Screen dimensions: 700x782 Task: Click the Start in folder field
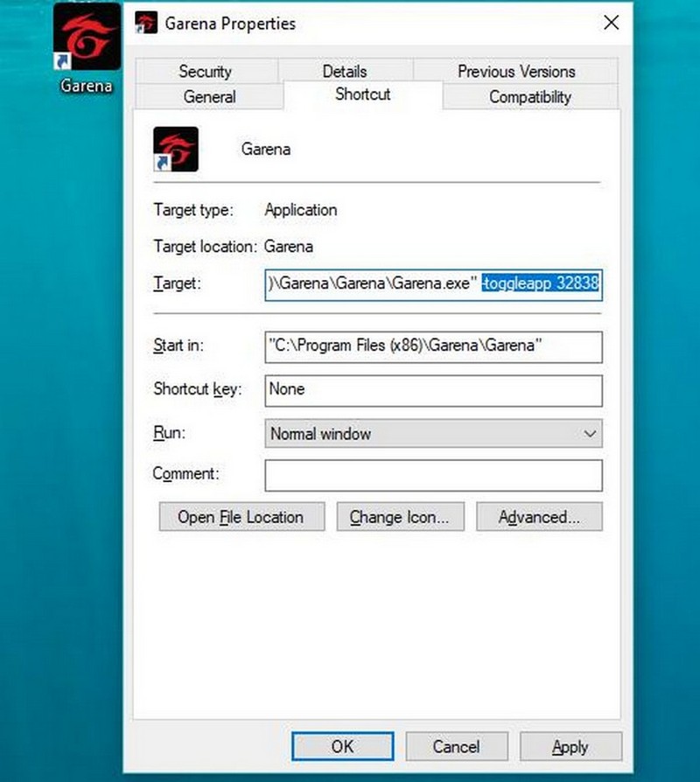[x=434, y=346]
